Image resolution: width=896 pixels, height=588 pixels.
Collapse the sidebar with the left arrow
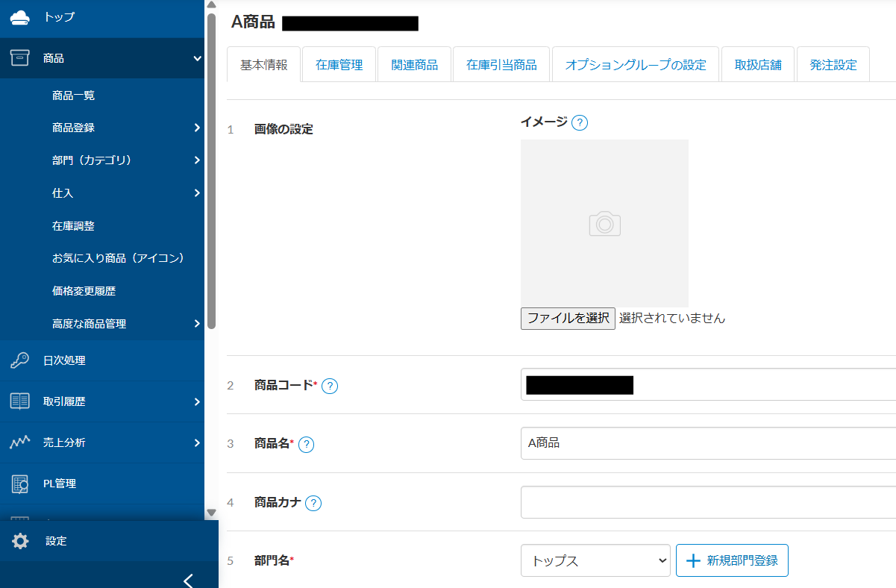(188, 581)
